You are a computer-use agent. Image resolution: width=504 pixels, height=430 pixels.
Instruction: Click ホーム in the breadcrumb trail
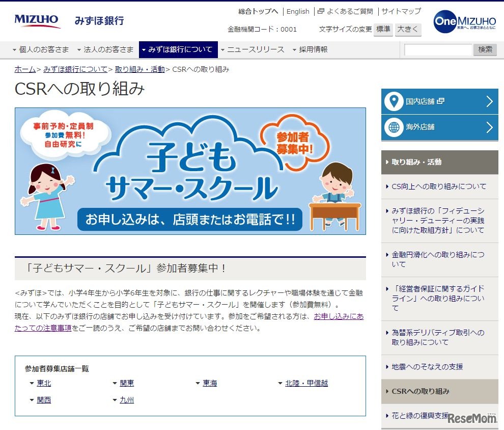tap(24, 69)
